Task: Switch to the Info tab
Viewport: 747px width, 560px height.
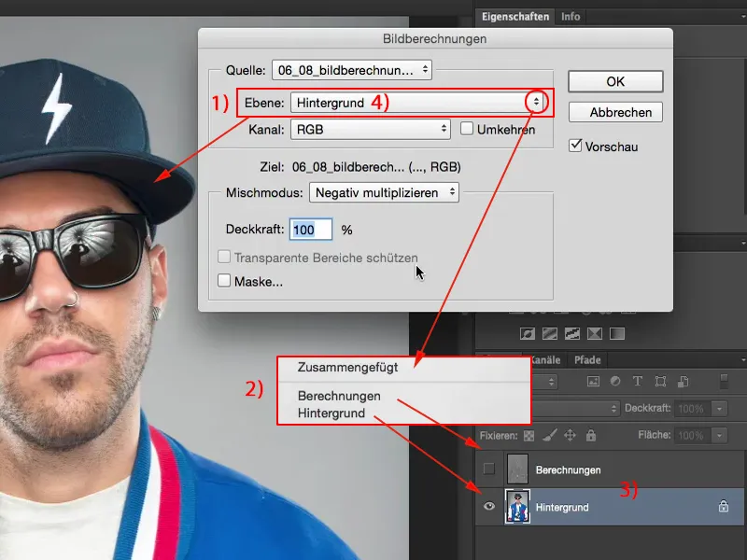Action: (x=571, y=17)
